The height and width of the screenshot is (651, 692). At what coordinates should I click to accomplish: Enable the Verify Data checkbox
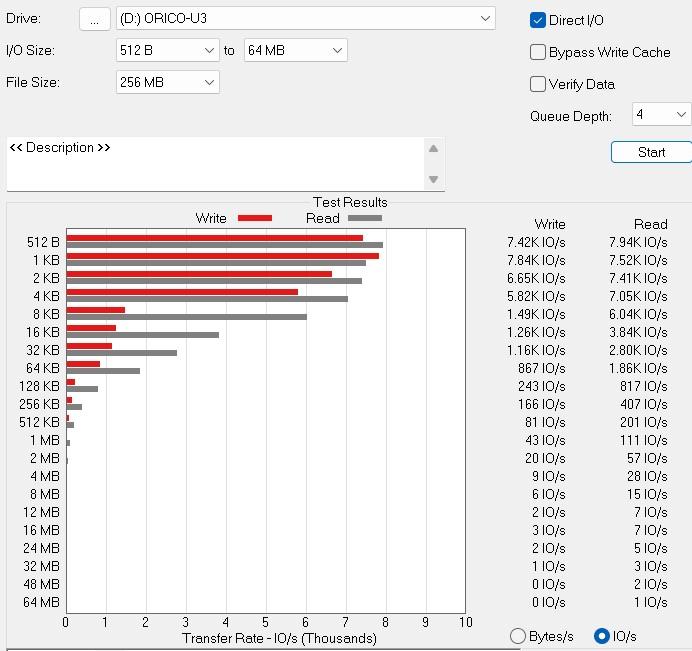coord(538,84)
